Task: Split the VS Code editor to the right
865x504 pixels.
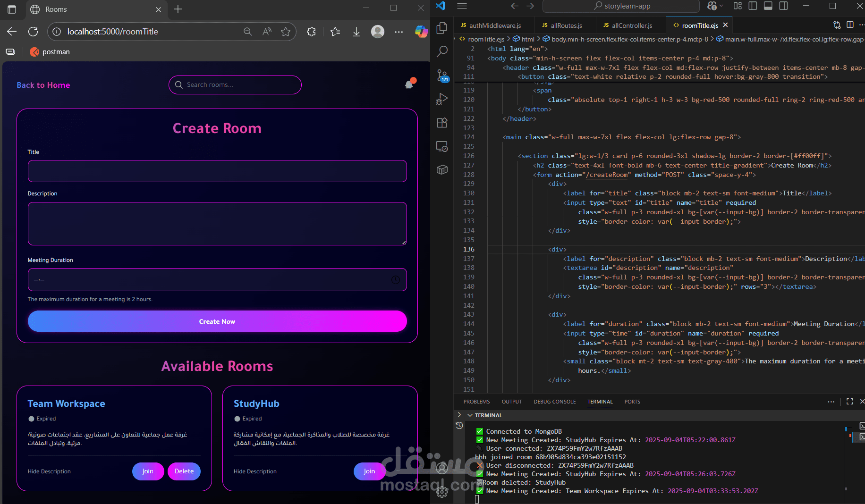Action: 850,25
